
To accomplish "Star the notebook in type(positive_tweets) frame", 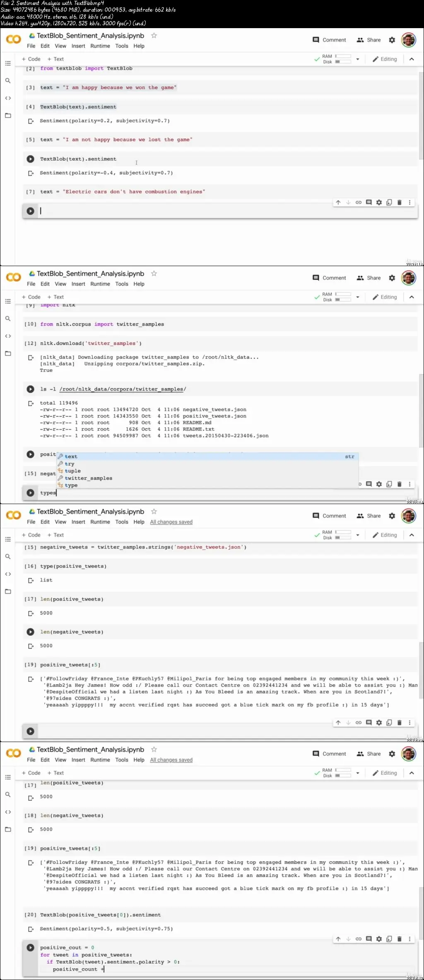I will point(154,512).
